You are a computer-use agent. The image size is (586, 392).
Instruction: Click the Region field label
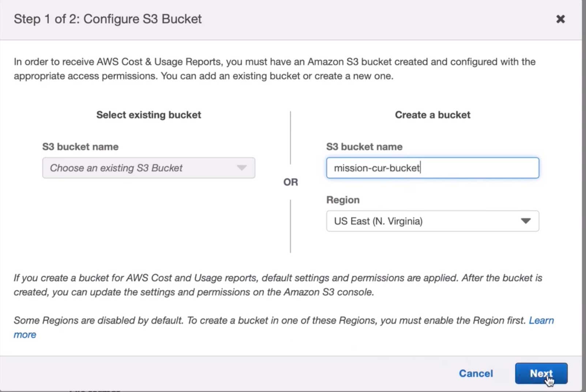click(x=343, y=200)
